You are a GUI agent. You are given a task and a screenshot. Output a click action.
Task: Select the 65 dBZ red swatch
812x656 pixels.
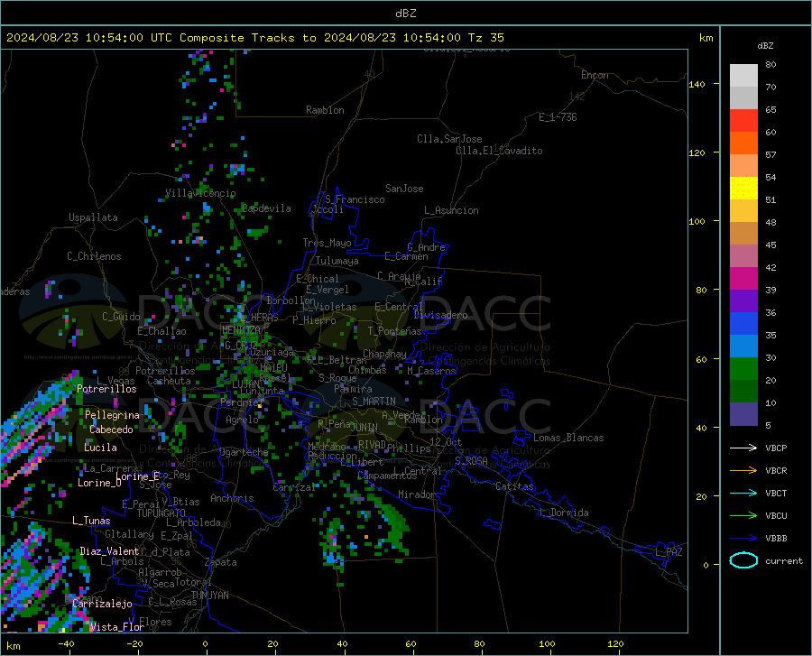pos(743,120)
